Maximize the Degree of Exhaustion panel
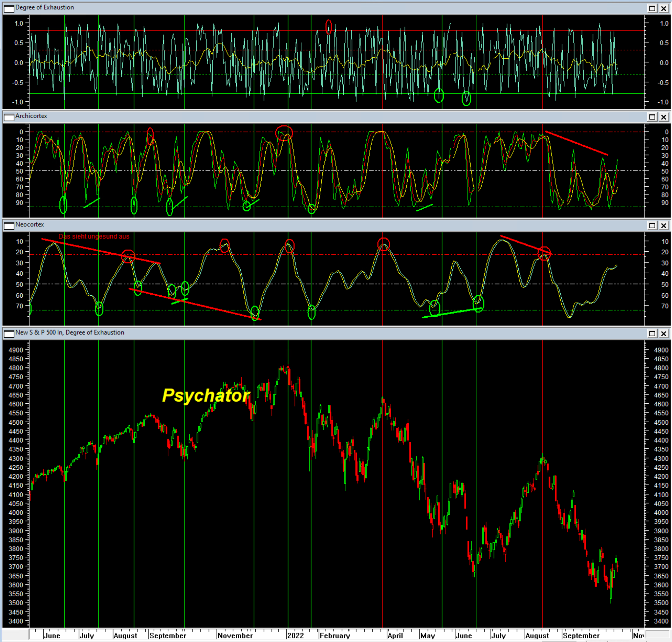The width and height of the screenshot is (672, 642). (652, 8)
